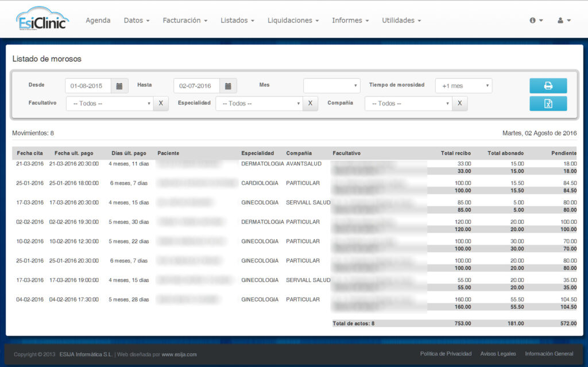
Task: Click the Hasta date field
Action: [196, 86]
